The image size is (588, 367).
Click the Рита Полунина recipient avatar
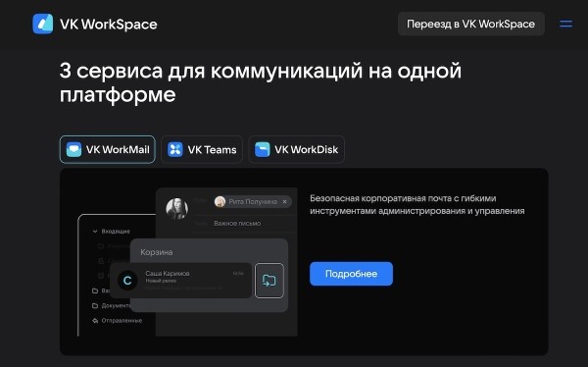pos(220,202)
